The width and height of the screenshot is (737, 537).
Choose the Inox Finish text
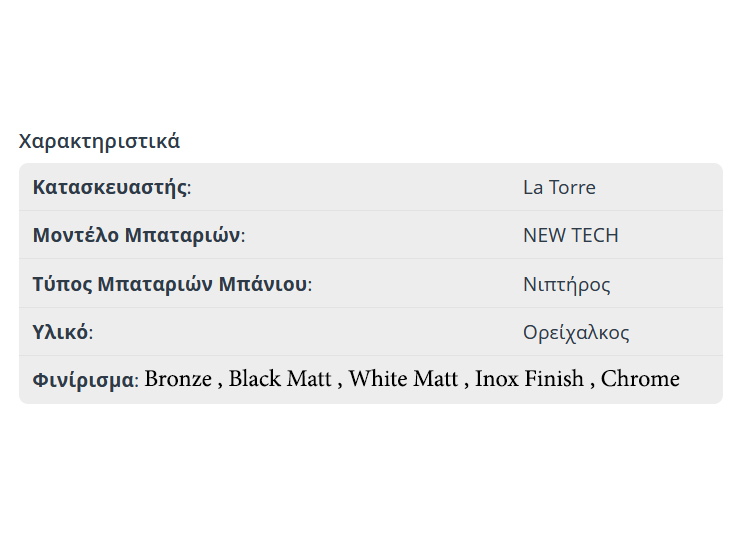(529, 379)
